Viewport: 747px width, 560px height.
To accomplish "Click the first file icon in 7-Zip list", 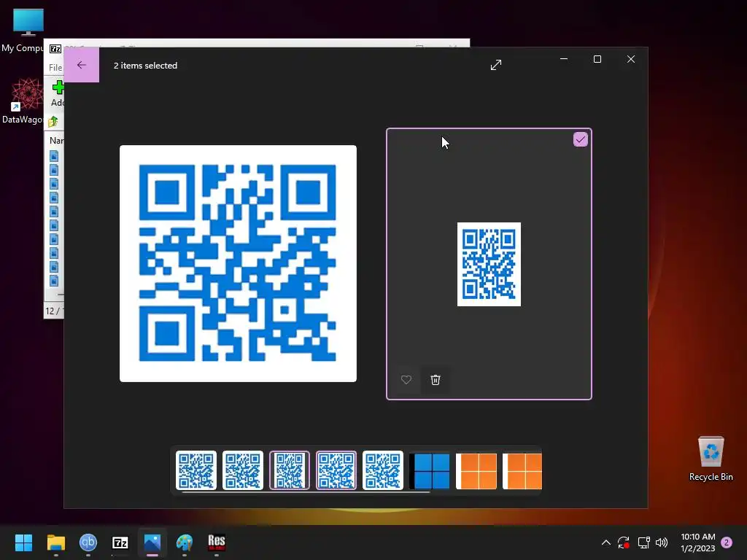I will point(54,156).
